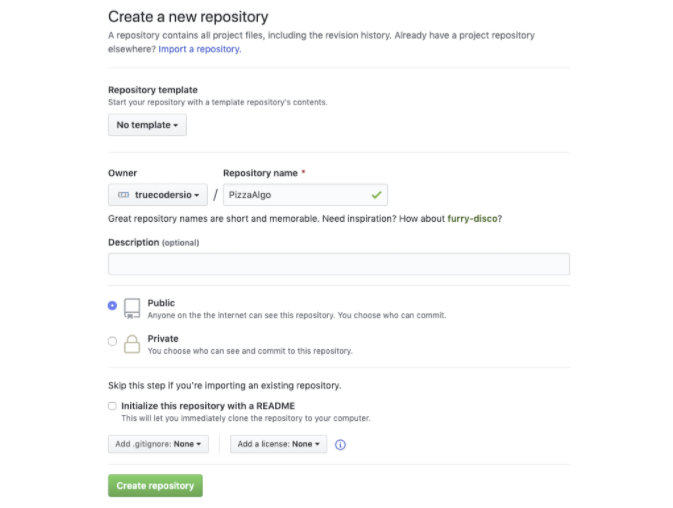673x508 pixels.
Task: Enable Initialize this repository with a README
Action: point(112,406)
